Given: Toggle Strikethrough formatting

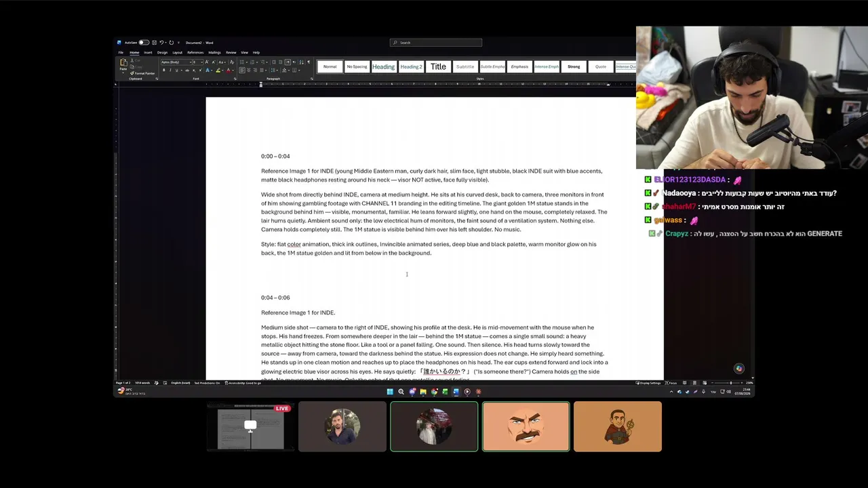Looking at the screenshot, I should coord(186,70).
